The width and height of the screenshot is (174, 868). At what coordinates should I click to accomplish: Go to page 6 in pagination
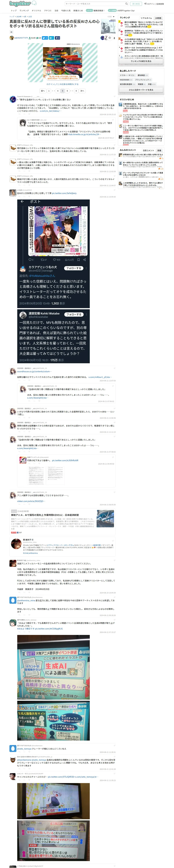(x=67, y=91)
